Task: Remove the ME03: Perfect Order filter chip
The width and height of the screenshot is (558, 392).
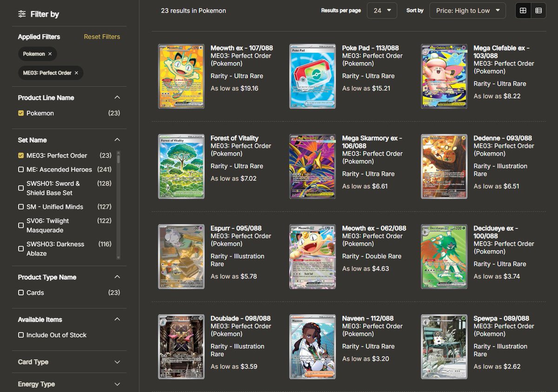Action: (76, 73)
